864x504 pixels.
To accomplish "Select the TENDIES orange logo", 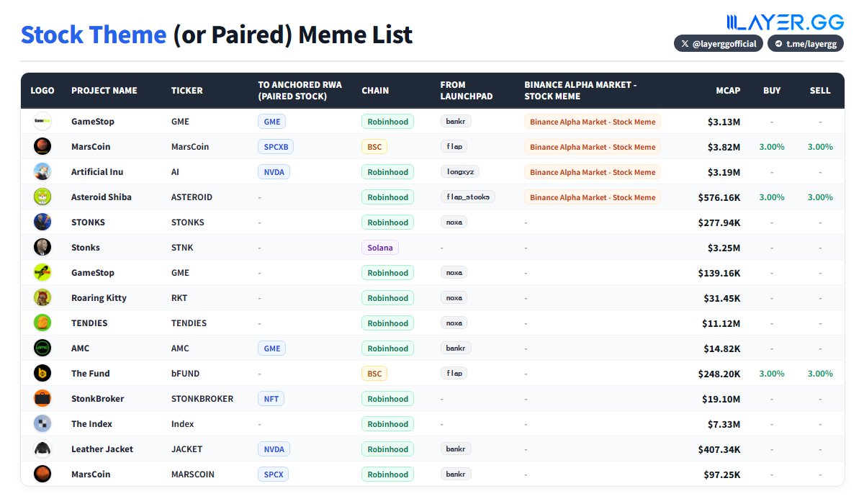I will point(42,323).
